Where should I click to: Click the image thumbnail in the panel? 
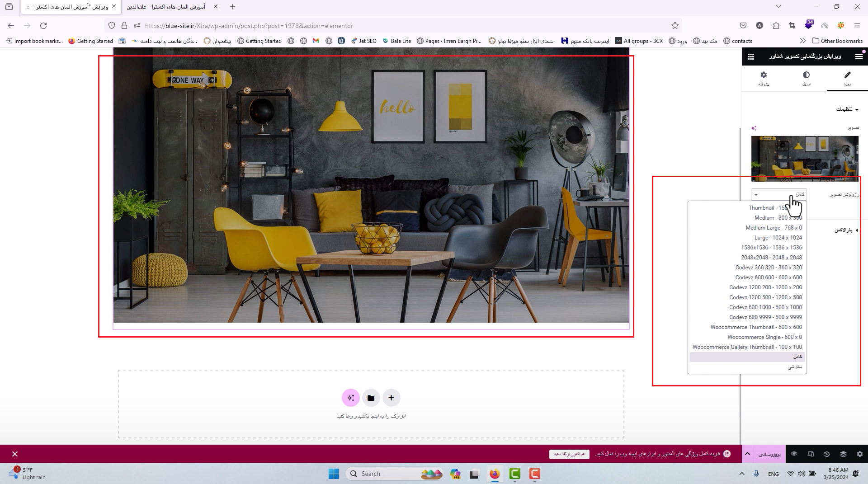(x=805, y=159)
